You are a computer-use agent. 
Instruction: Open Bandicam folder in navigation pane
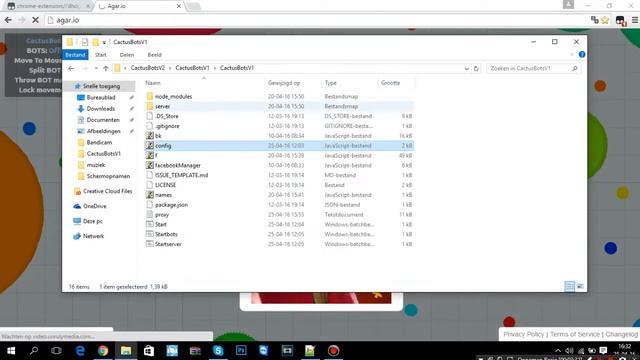point(99,142)
